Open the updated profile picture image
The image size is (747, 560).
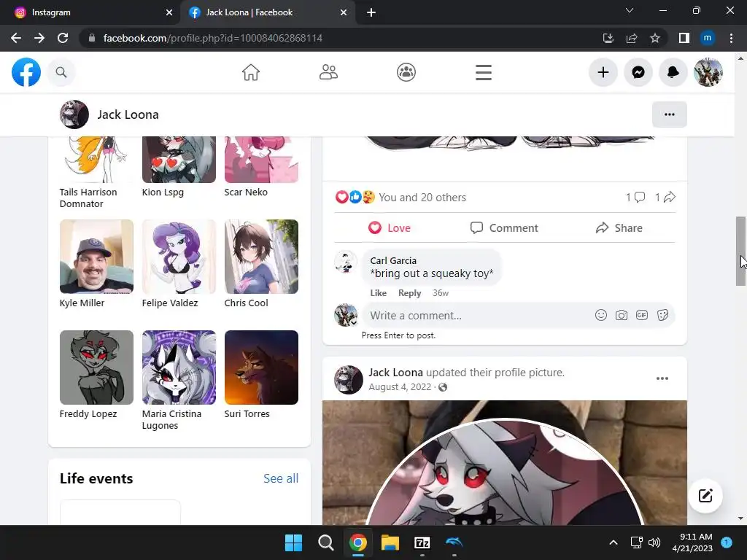[505, 463]
